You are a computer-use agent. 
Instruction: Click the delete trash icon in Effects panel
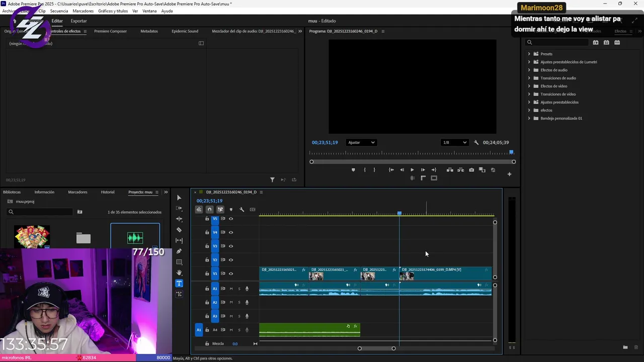coord(636,347)
